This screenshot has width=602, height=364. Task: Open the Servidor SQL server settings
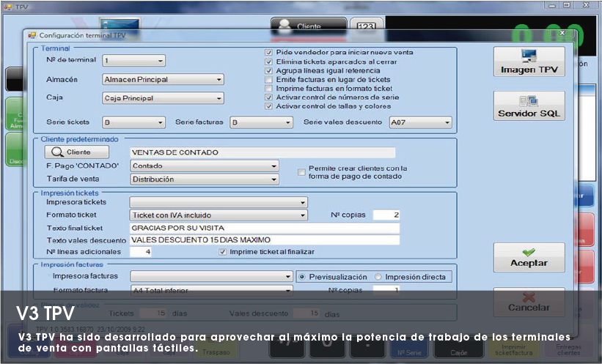click(x=528, y=105)
